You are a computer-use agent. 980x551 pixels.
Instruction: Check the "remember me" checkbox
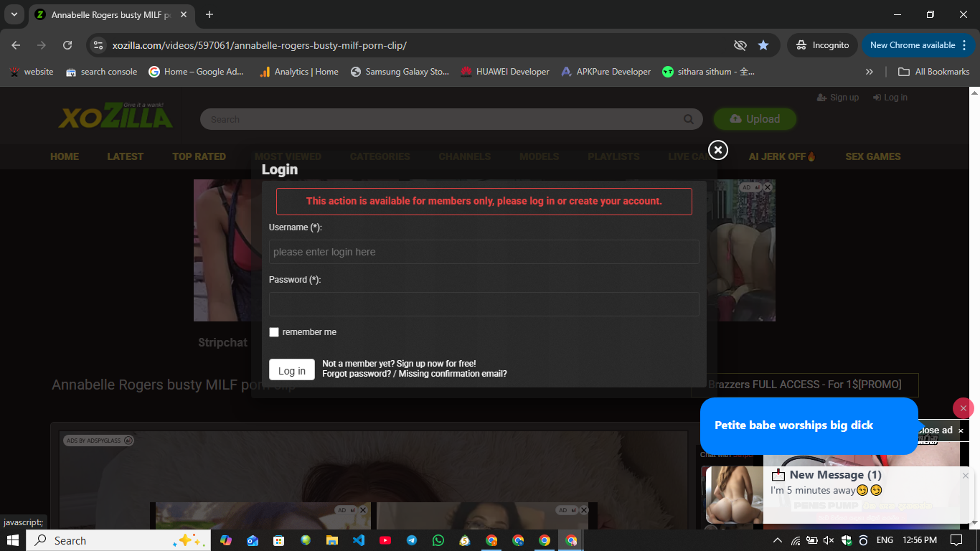(274, 332)
